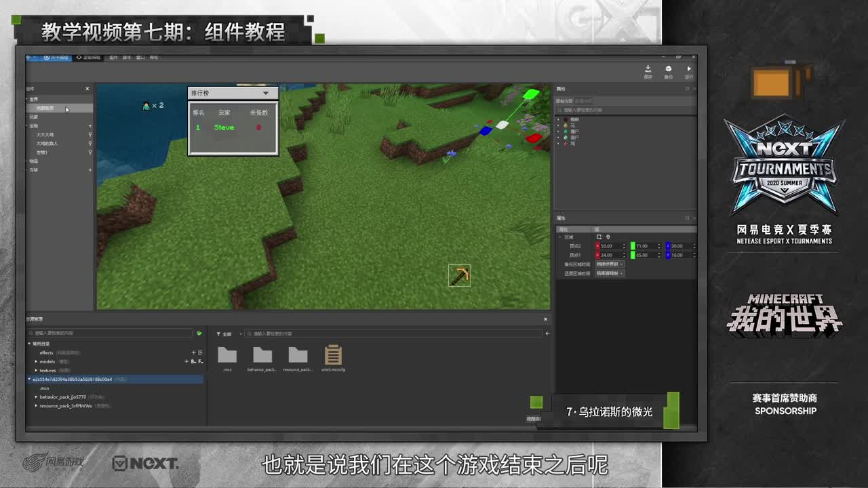This screenshot has height=488, width=868.
Task: Edit 顶点2 Y value 71.00
Action: point(647,246)
